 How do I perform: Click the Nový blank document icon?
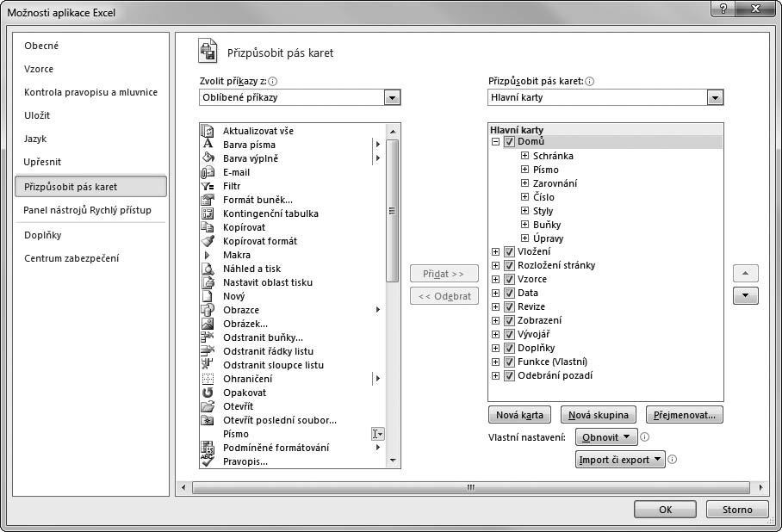(x=208, y=296)
